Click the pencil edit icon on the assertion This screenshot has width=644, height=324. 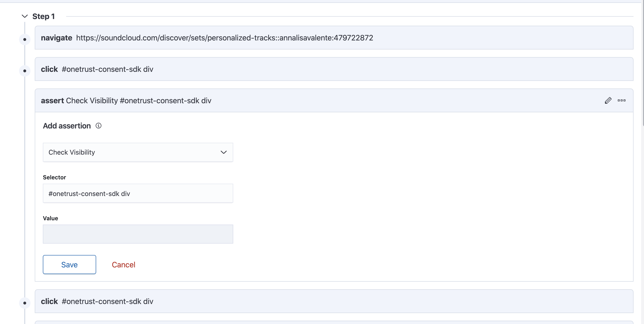[608, 100]
